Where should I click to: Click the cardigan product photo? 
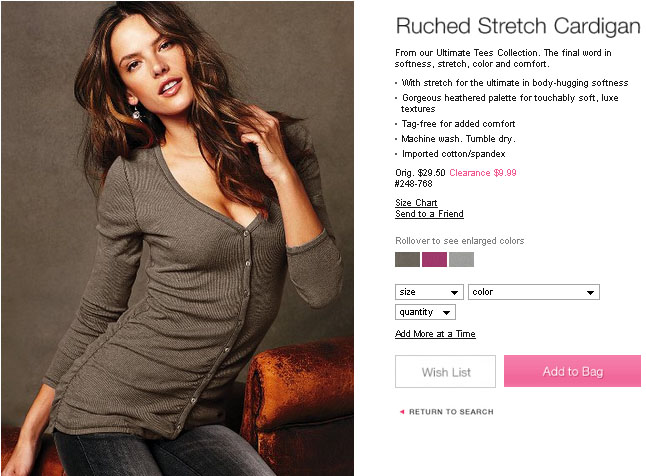click(177, 238)
